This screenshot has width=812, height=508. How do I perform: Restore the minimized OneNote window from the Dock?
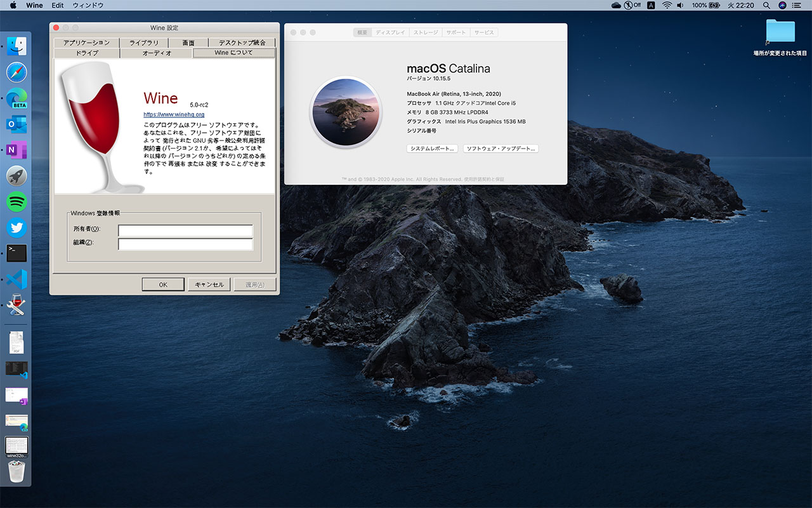pos(16,396)
